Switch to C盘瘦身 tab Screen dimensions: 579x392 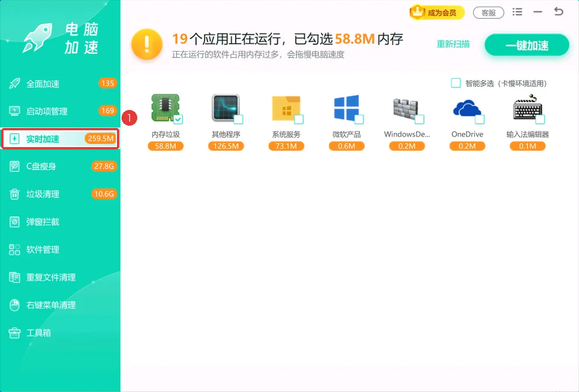60,167
